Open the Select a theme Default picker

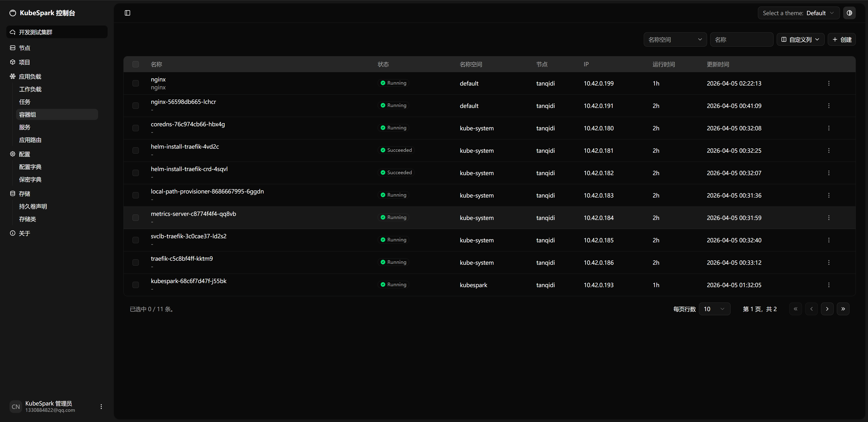[798, 13]
